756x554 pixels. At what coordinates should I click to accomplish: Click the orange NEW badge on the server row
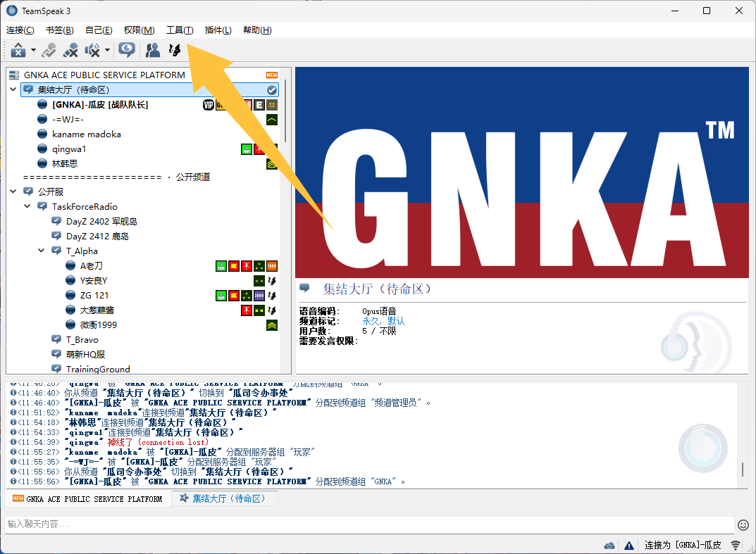[272, 75]
